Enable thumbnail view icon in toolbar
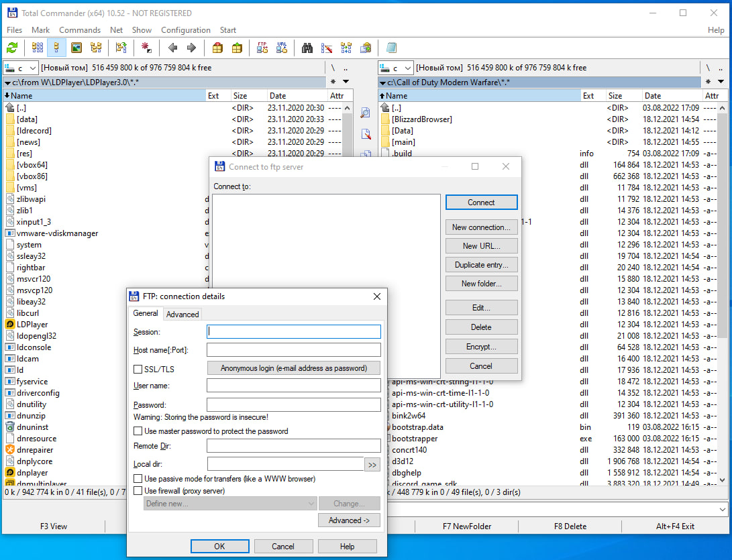This screenshot has height=560, width=732. point(76,48)
